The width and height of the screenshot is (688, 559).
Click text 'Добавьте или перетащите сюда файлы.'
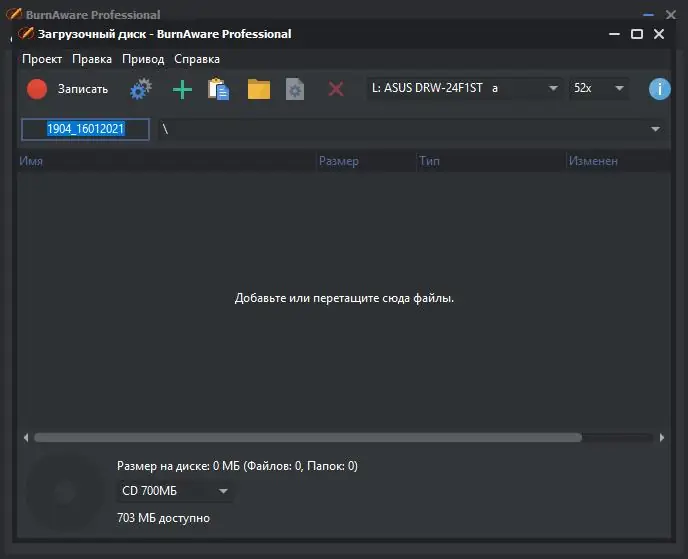pos(344,298)
